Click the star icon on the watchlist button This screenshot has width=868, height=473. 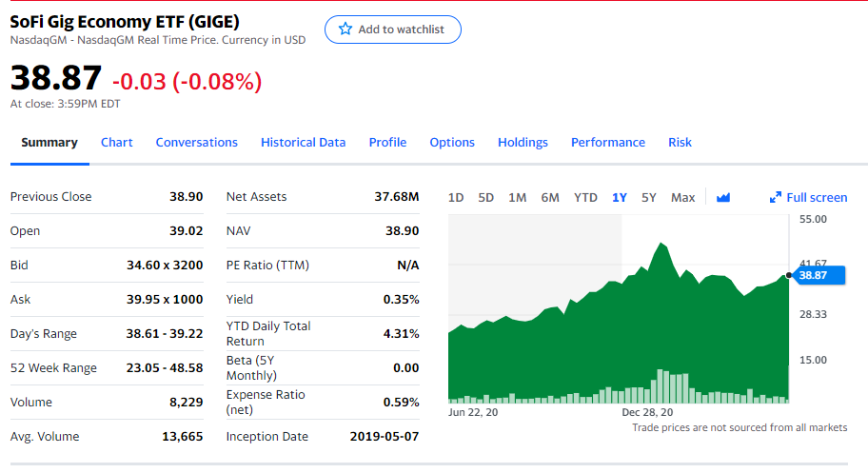pyautogui.click(x=345, y=29)
